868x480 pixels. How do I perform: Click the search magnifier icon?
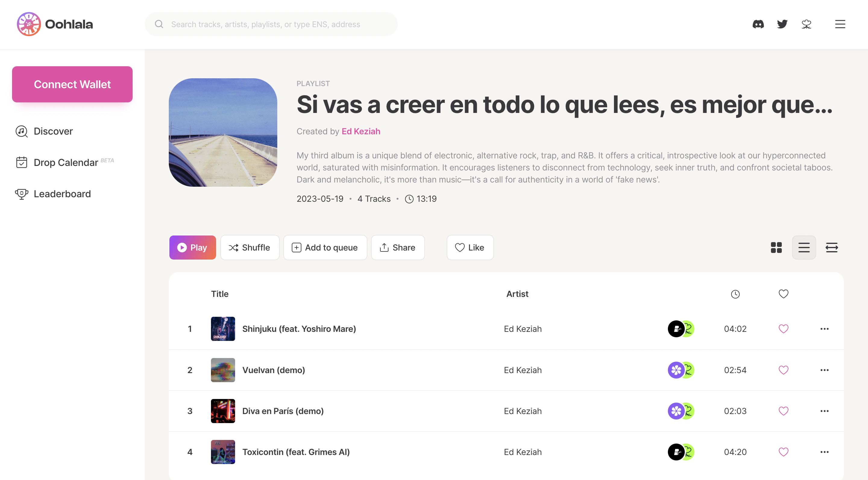point(159,24)
